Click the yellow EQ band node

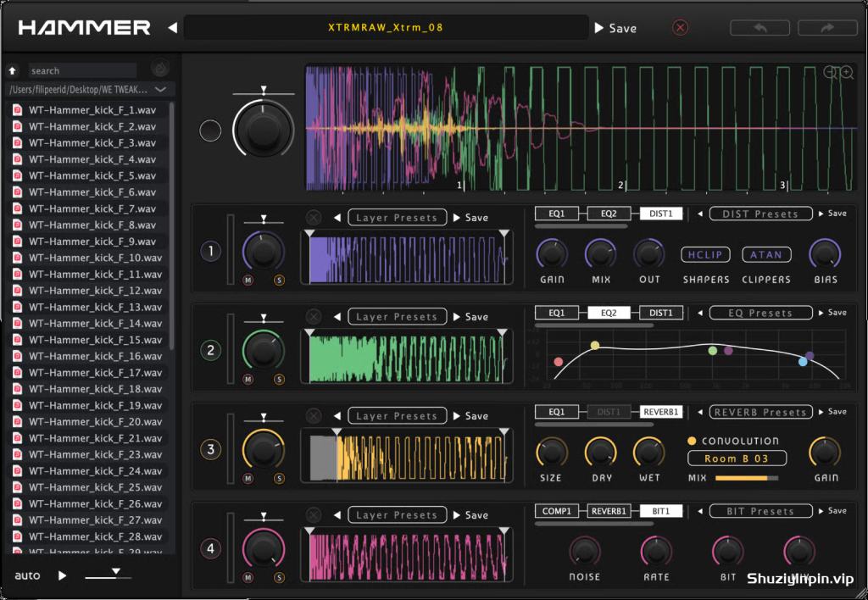[x=595, y=346]
